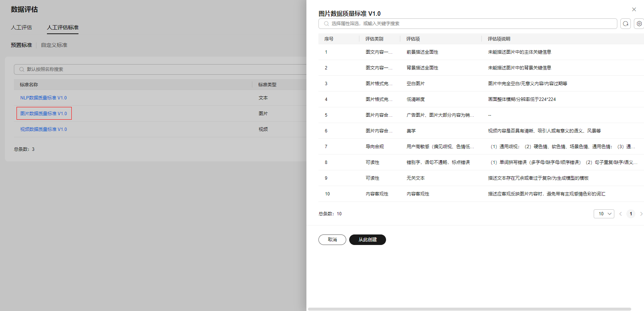Switch to 人工评估 tab
Image resolution: width=644 pixels, height=311 pixels.
(x=21, y=27)
